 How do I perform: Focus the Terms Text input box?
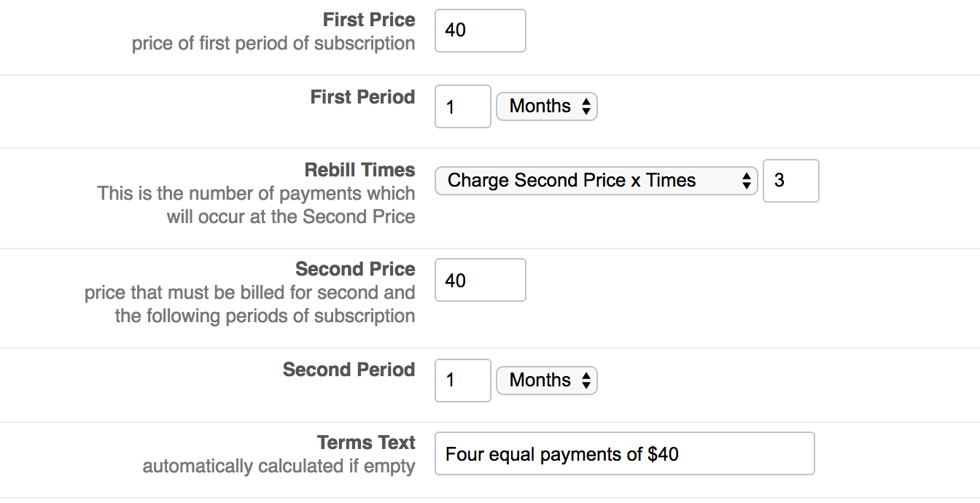(624, 454)
